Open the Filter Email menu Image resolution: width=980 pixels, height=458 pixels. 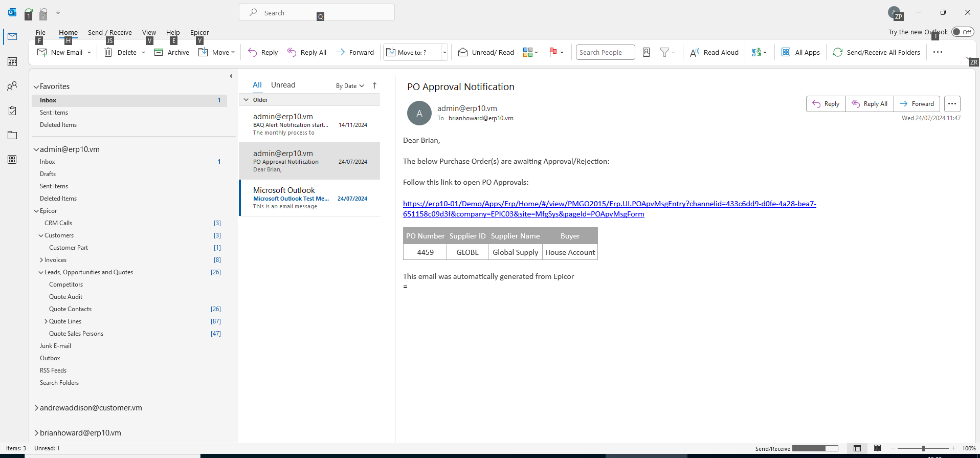[667, 52]
